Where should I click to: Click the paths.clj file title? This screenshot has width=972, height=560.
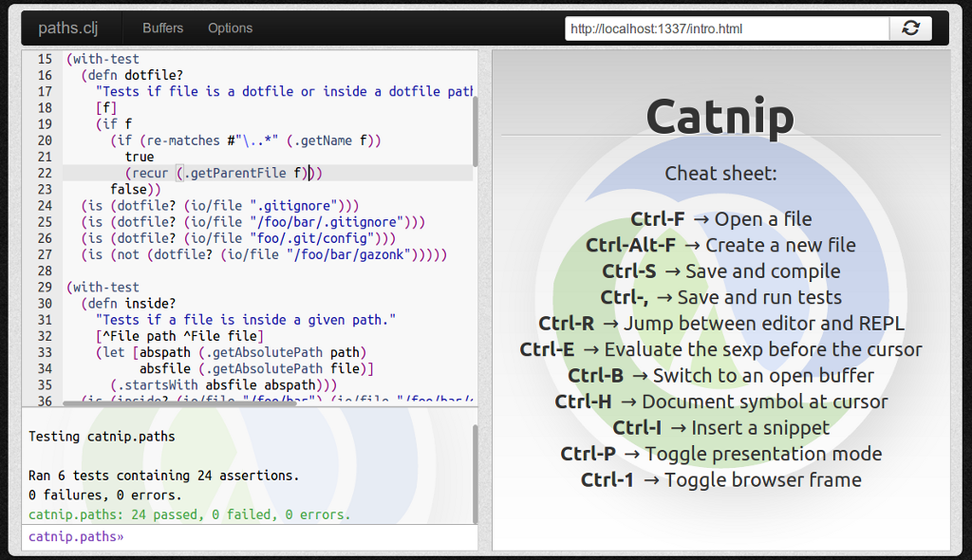tap(68, 28)
